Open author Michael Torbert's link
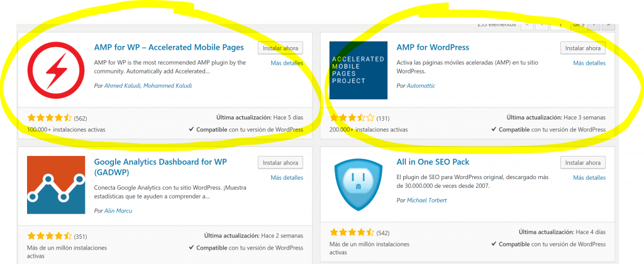The image size is (644, 264). [x=427, y=201]
